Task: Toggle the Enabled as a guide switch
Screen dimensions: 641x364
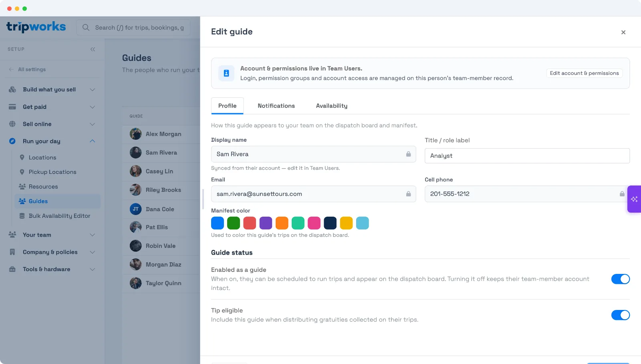Action: pyautogui.click(x=621, y=279)
